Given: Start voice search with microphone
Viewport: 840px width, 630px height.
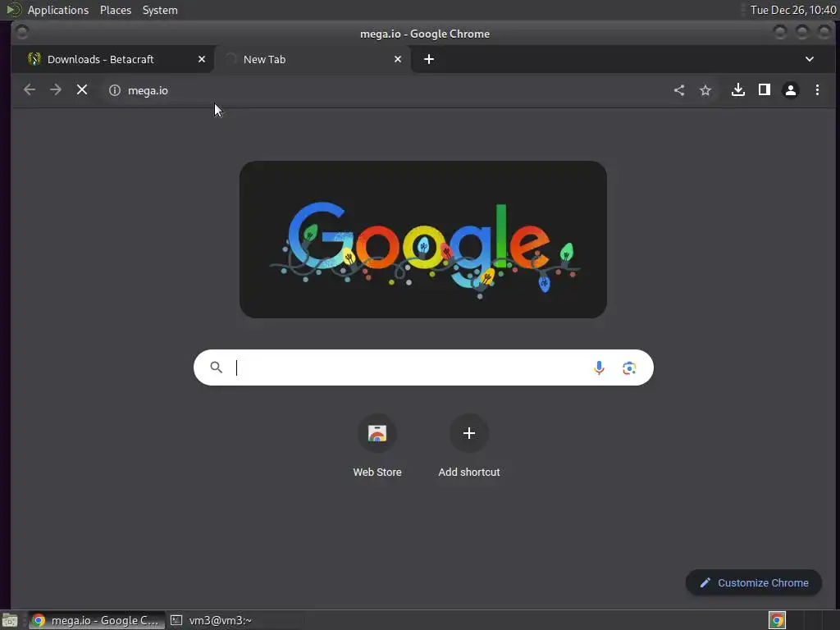Looking at the screenshot, I should click(600, 368).
